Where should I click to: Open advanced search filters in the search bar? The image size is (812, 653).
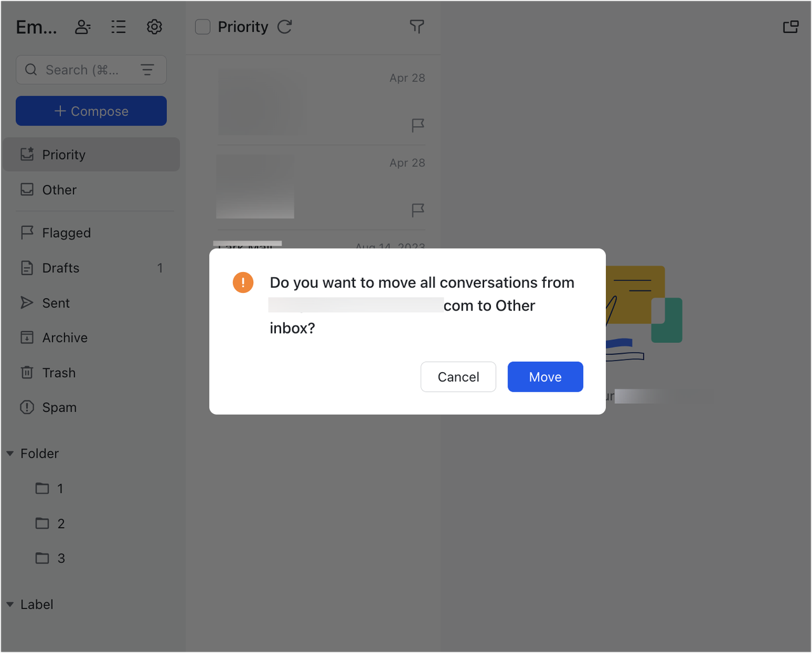[x=147, y=70]
